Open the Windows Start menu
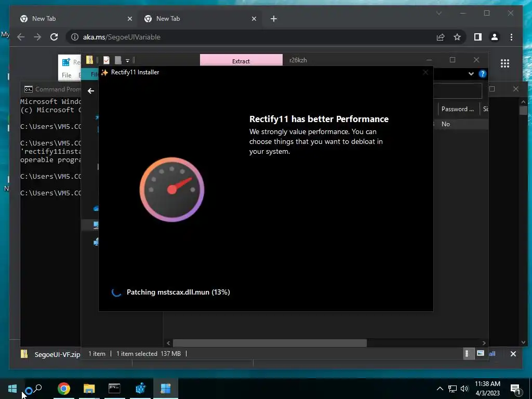 (12, 389)
